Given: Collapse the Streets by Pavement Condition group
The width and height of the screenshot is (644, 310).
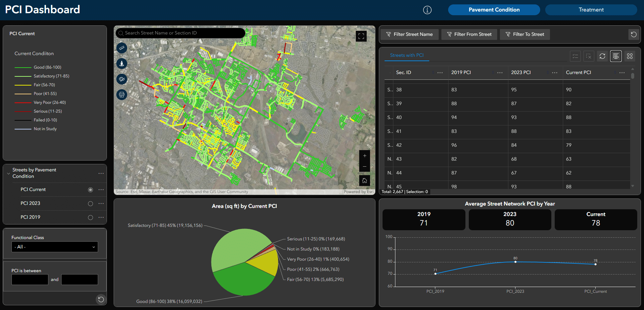Looking at the screenshot, I should 9,173.
